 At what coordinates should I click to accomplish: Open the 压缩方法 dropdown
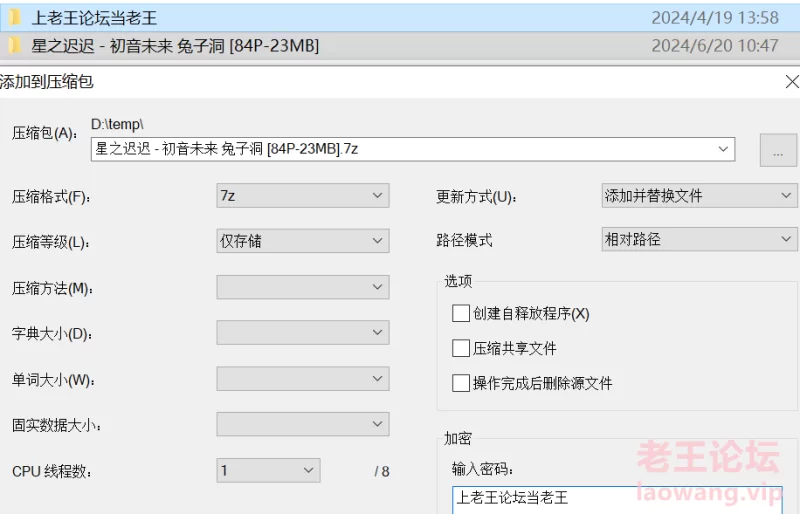coord(303,287)
